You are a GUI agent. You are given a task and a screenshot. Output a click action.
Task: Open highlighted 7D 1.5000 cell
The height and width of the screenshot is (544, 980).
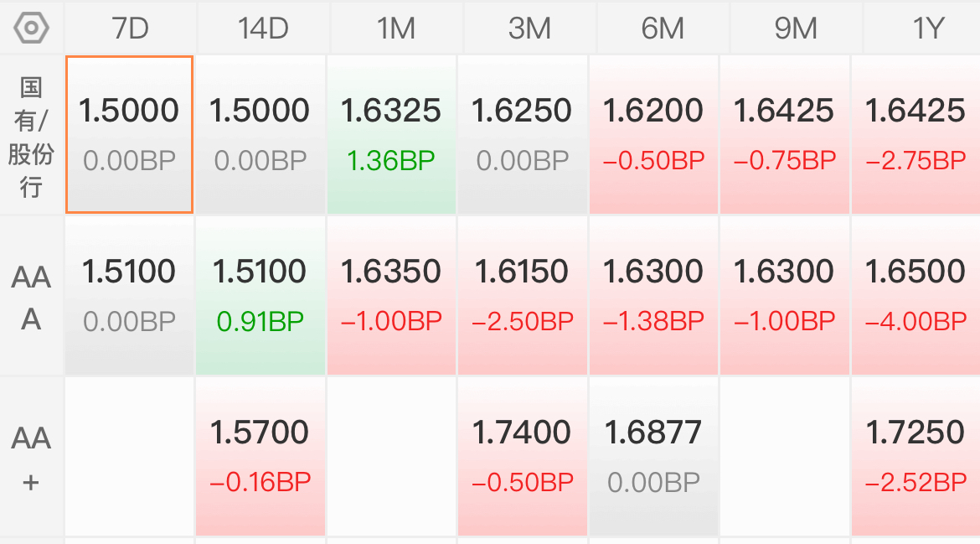pos(129,134)
